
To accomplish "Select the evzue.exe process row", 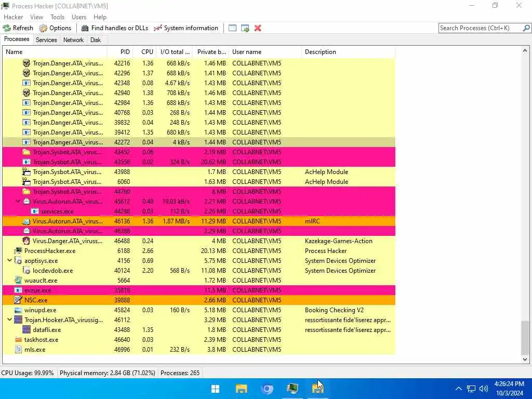I will (x=199, y=290).
